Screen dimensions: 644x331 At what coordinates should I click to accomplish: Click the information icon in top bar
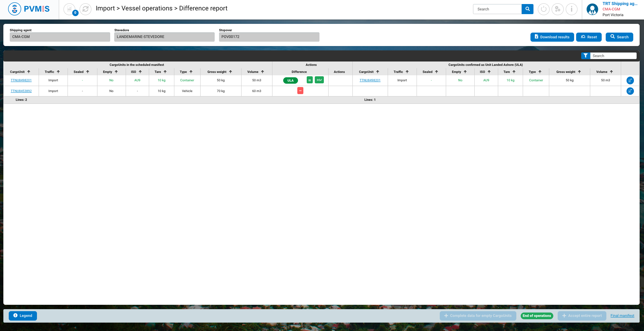[x=571, y=9]
